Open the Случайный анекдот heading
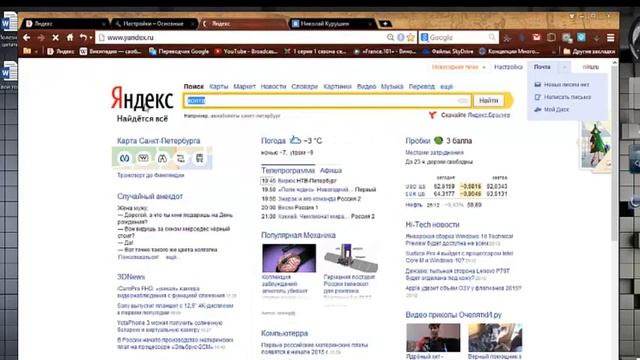The height and width of the screenshot is (360, 640). (150, 196)
